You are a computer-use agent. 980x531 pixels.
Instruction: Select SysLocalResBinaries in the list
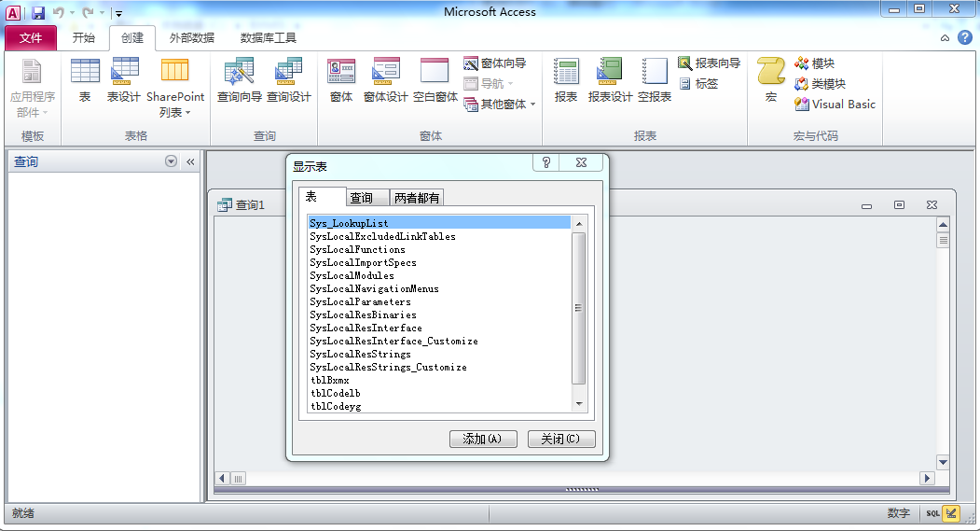439,315
